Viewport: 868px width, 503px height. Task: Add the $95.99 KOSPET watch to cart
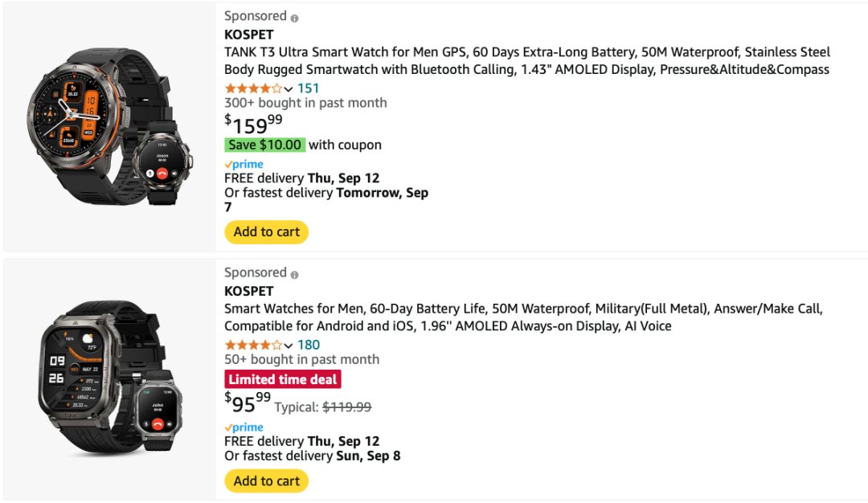[266, 481]
